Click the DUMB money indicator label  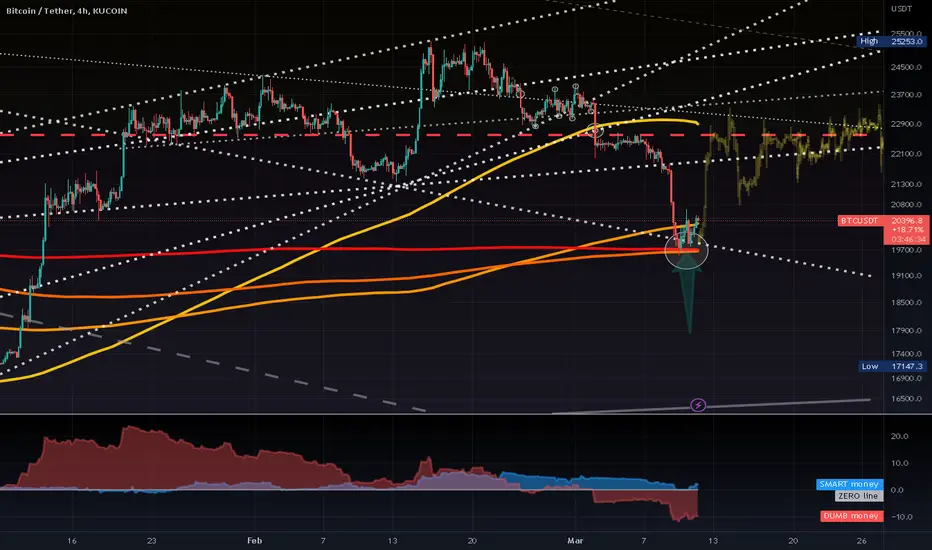point(851,516)
